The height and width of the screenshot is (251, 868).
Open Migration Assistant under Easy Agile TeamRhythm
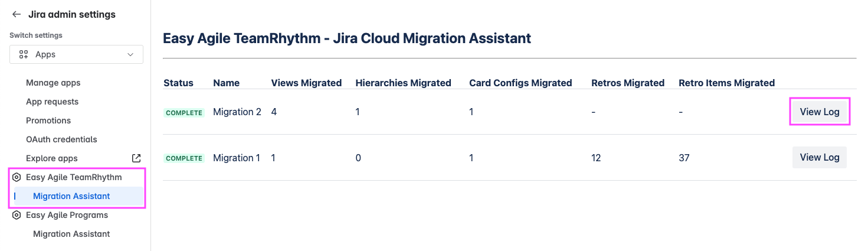71,196
